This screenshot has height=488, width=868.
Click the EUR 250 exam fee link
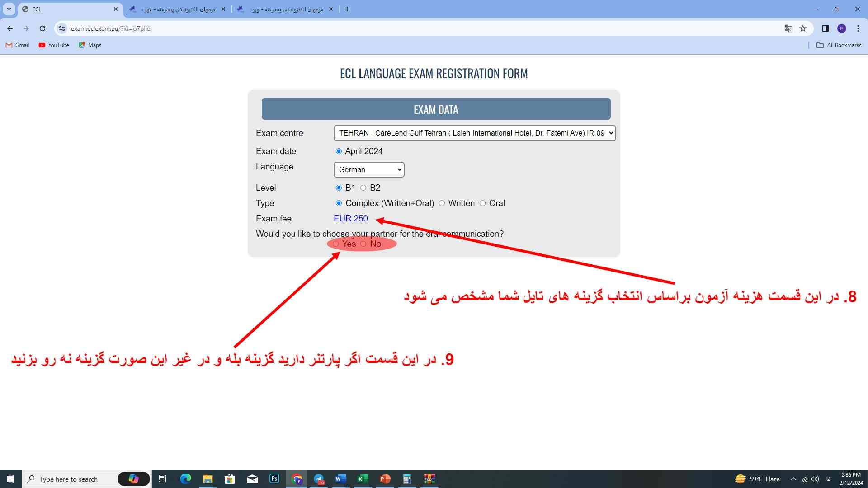pyautogui.click(x=351, y=218)
